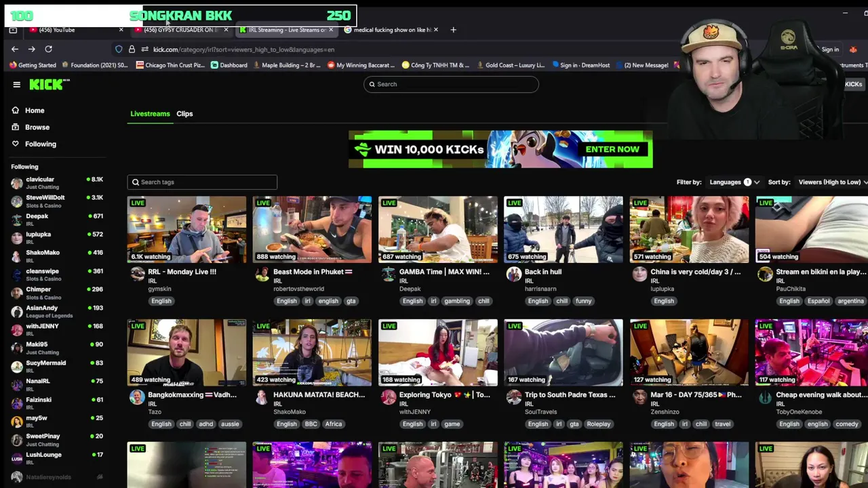Open Mar 16 - DAY 75/365 stream thumbnail
Image resolution: width=868 pixels, height=488 pixels.
pos(689,352)
